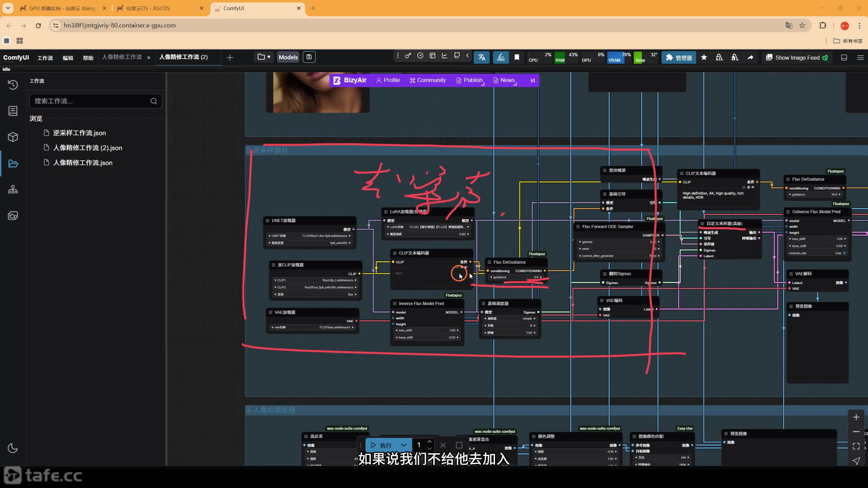
Task: Zoom in canvas with plus button
Action: point(856,417)
